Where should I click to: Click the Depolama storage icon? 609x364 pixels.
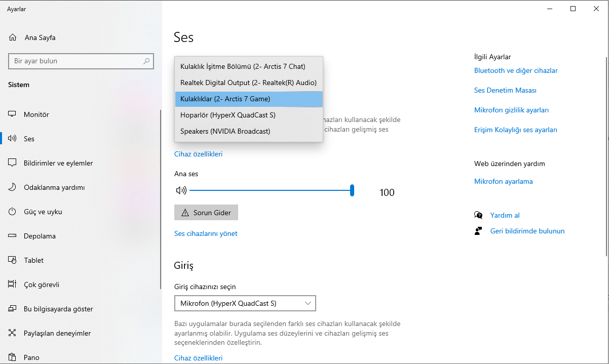click(x=13, y=236)
